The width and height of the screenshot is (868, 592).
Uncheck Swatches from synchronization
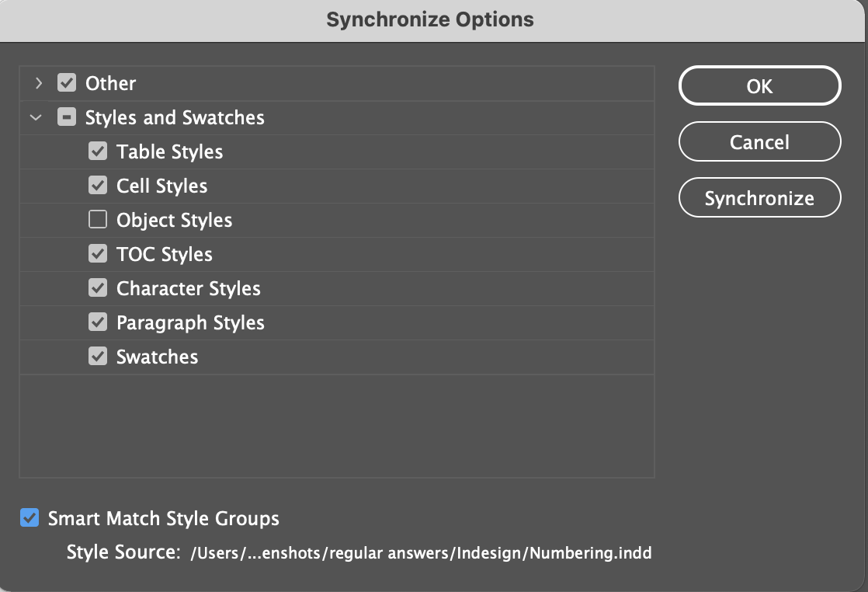(97, 357)
